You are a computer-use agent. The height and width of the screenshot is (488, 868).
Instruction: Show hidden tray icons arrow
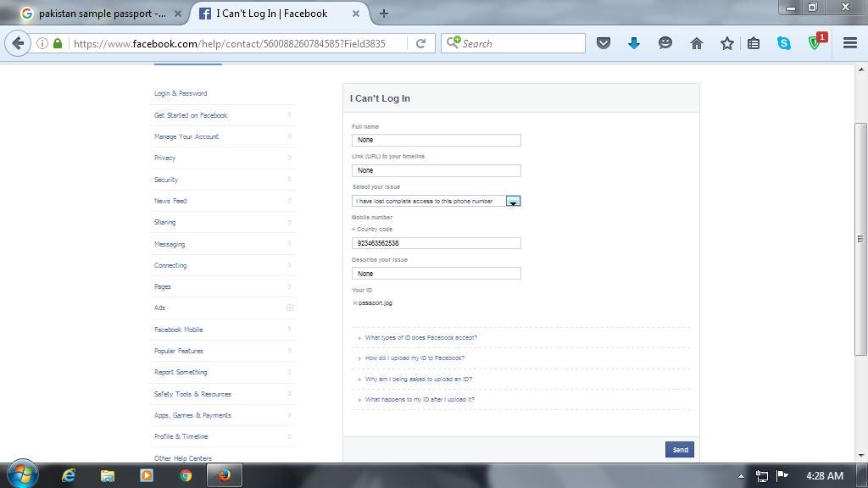point(741,476)
